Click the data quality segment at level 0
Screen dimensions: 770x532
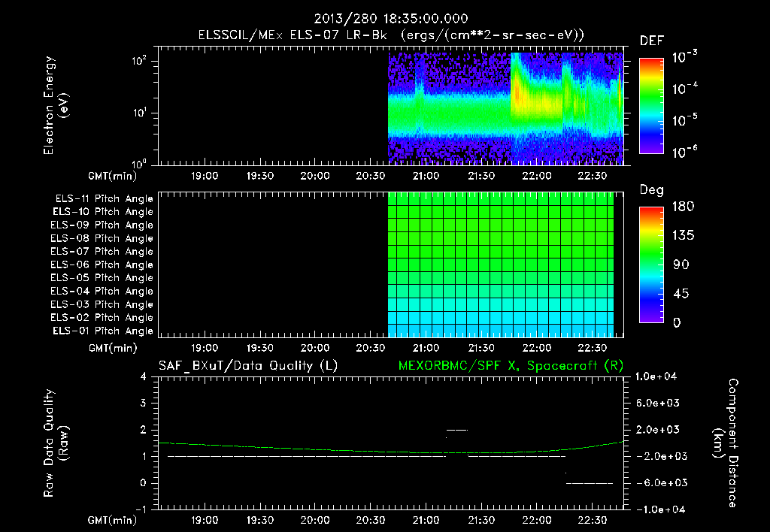[590, 483]
